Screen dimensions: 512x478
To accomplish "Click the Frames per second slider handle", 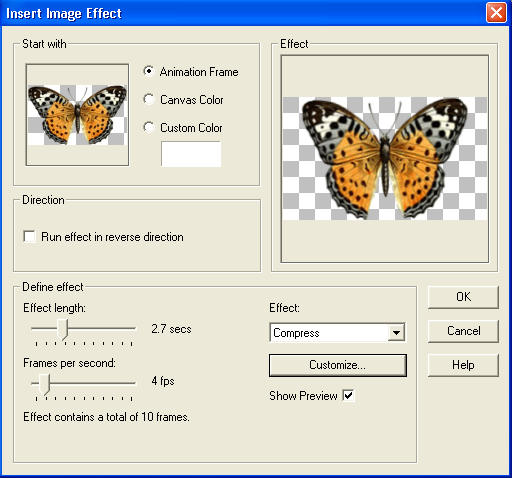I will coord(44,384).
